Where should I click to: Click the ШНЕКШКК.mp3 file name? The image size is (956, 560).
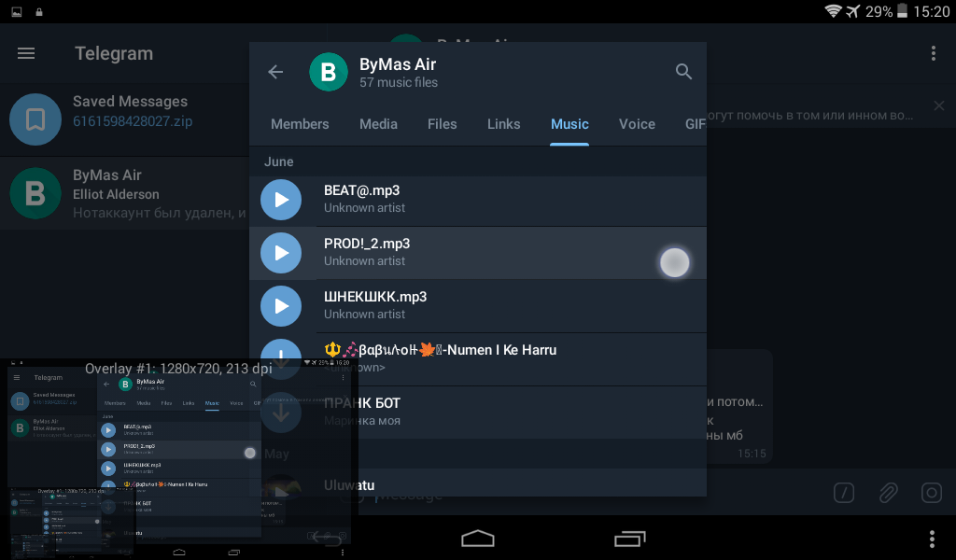point(375,297)
